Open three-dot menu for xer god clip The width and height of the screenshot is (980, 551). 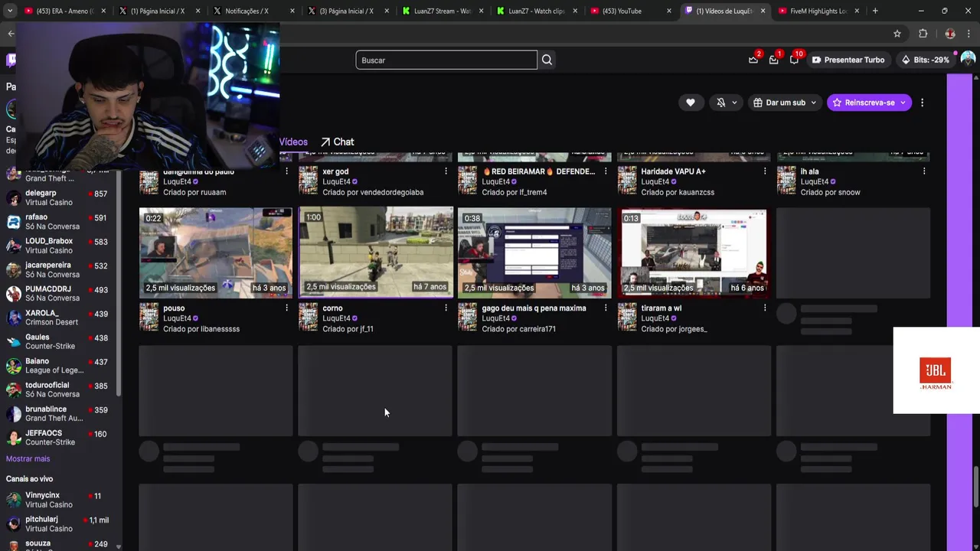[x=446, y=171]
